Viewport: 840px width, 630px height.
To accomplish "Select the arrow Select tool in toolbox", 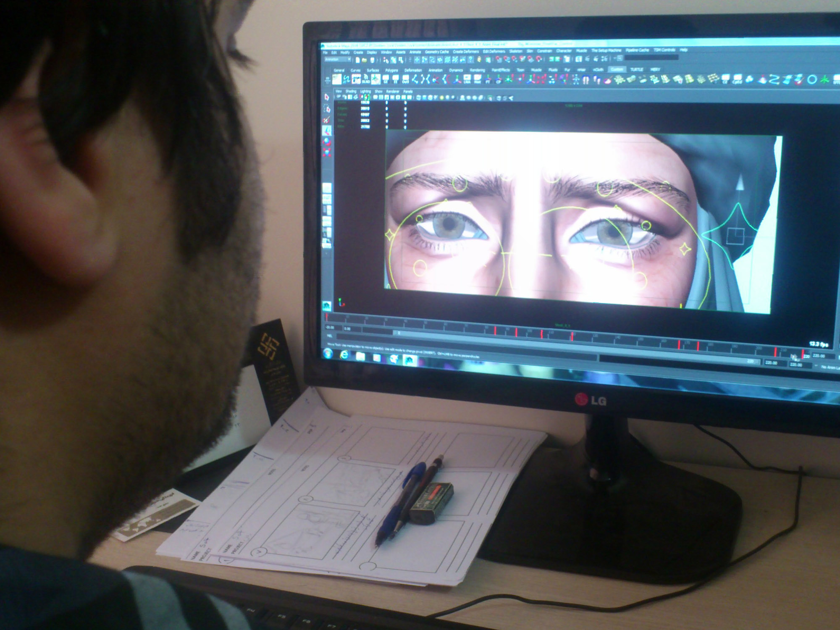I will [x=327, y=97].
